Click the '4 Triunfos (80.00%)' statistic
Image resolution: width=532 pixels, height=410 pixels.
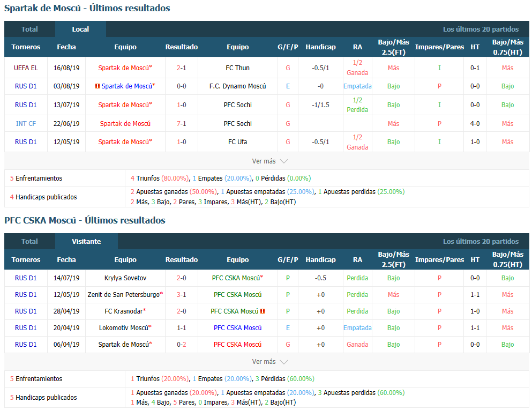160,178
